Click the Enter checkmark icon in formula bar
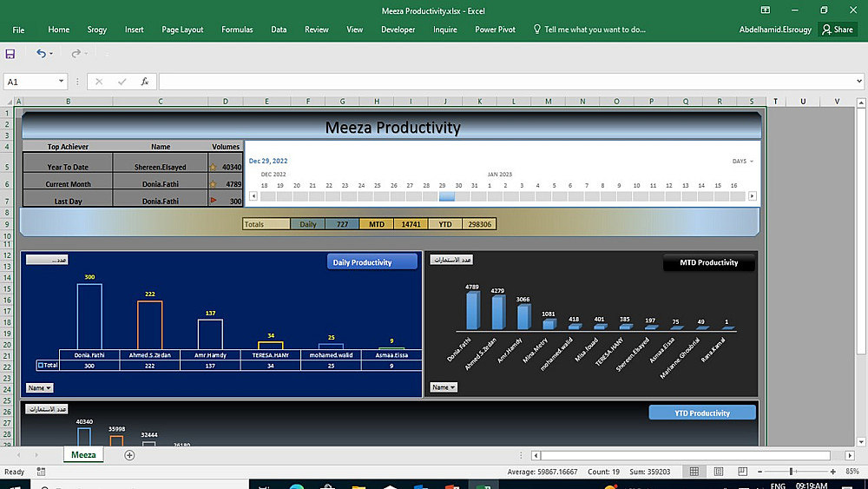The height and width of the screenshot is (489, 868). (x=122, y=82)
